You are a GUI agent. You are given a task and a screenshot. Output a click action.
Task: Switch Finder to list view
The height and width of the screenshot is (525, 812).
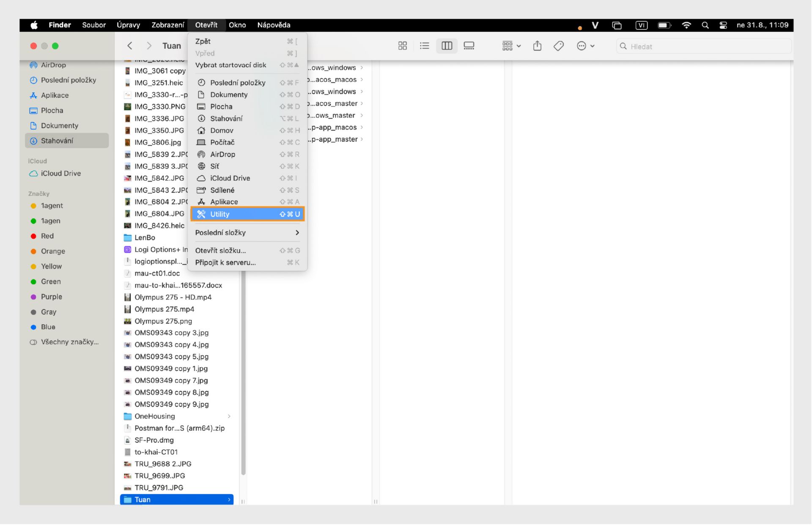[424, 46]
